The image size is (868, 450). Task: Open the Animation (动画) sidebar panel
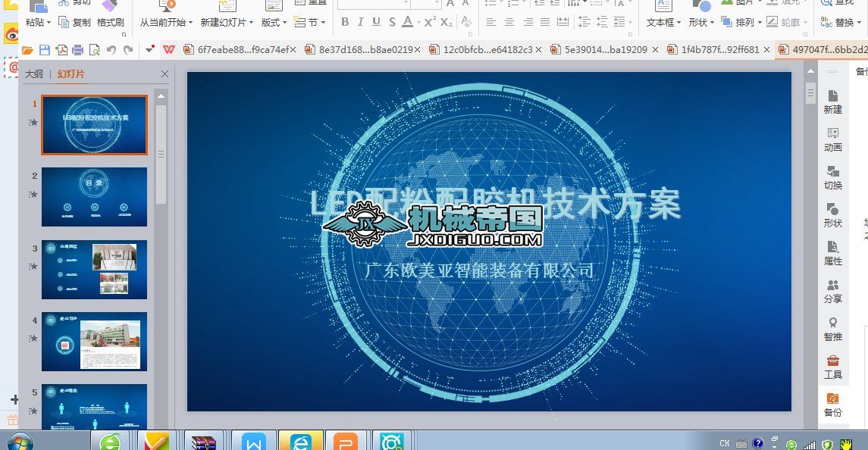pos(832,139)
